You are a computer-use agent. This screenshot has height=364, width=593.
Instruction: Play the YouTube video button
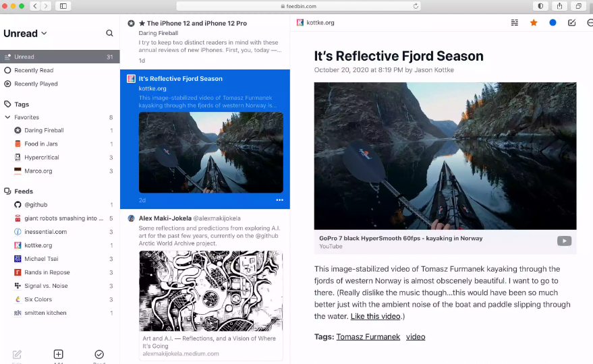click(564, 241)
